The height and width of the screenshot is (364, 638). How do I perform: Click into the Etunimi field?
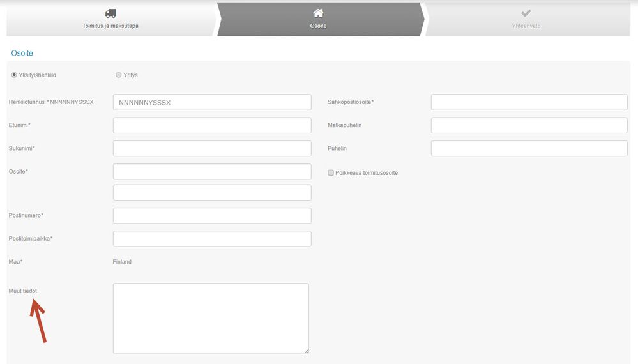(x=212, y=126)
